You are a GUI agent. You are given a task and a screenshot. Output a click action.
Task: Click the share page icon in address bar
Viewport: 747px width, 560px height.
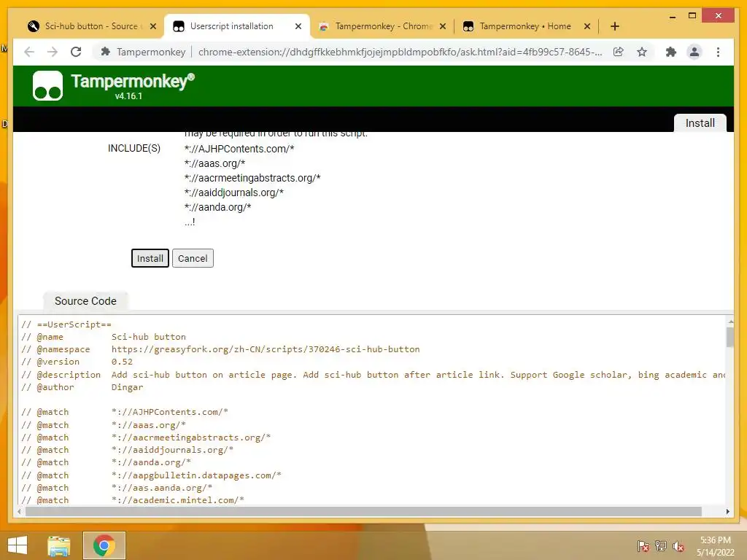pos(618,52)
